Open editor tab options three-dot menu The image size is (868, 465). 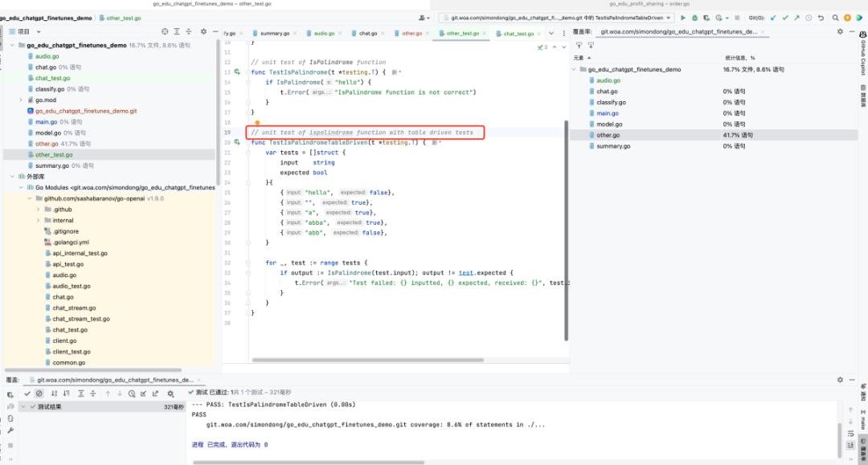[563, 33]
